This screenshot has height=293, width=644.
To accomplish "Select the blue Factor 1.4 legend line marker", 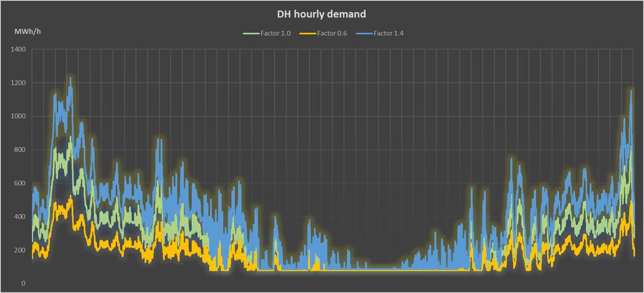I will pyautogui.click(x=364, y=34).
